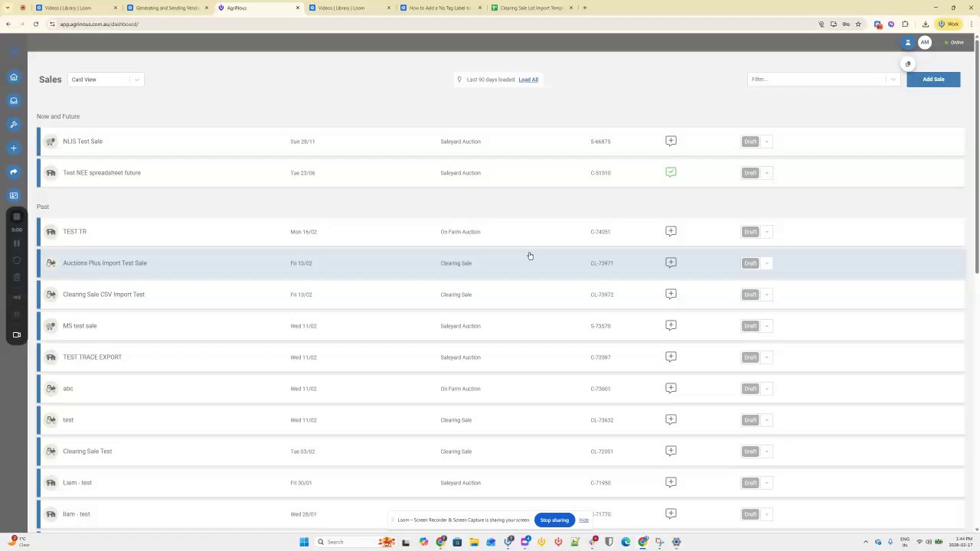Click the Draft badge for Cleaning Sale Test
The image size is (980, 551).
(x=750, y=452)
